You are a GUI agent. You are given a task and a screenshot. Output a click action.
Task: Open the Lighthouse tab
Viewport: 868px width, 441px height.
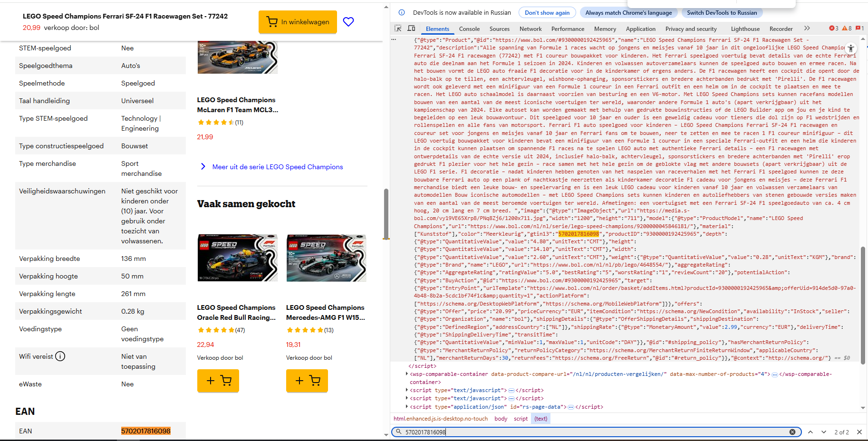pos(745,29)
